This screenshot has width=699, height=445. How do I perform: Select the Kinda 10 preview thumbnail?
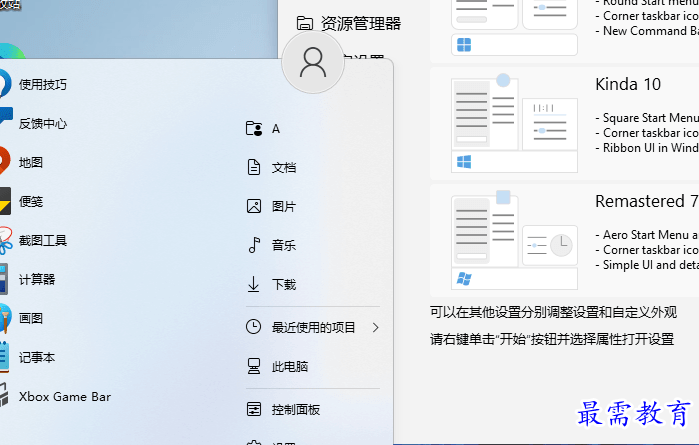click(514, 124)
